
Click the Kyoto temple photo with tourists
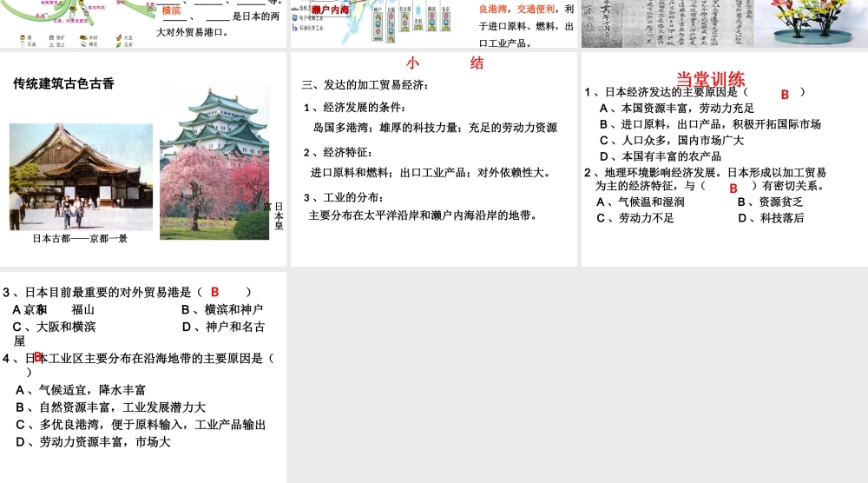[x=81, y=176]
